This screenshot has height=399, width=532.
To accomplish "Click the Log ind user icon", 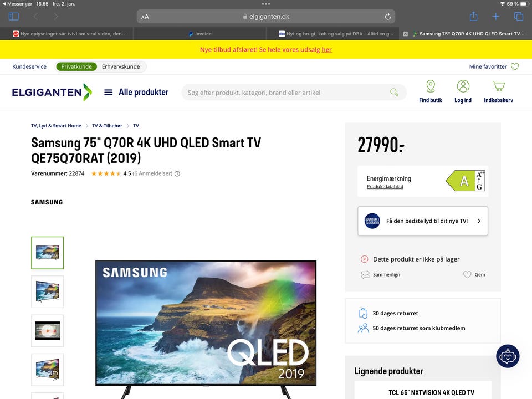I will point(463,86).
